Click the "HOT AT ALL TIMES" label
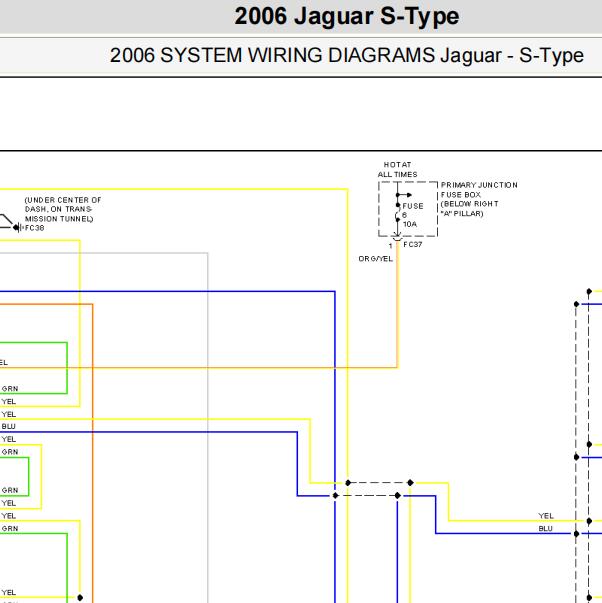Viewport: 602px width, 603px height. click(x=397, y=170)
